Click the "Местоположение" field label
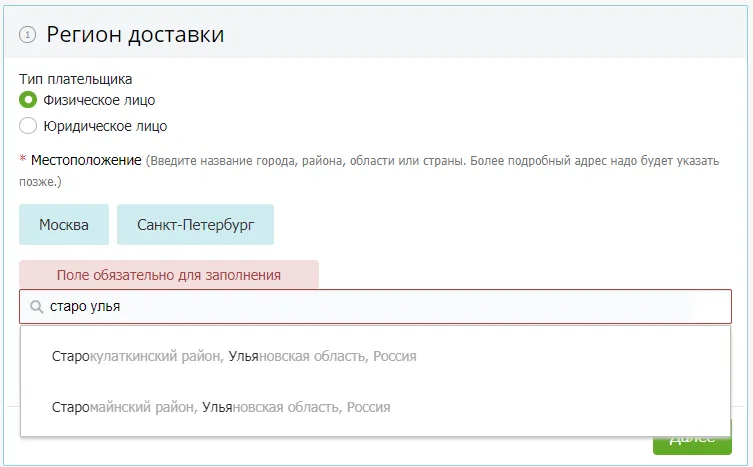753x467 pixels. pos(86,160)
